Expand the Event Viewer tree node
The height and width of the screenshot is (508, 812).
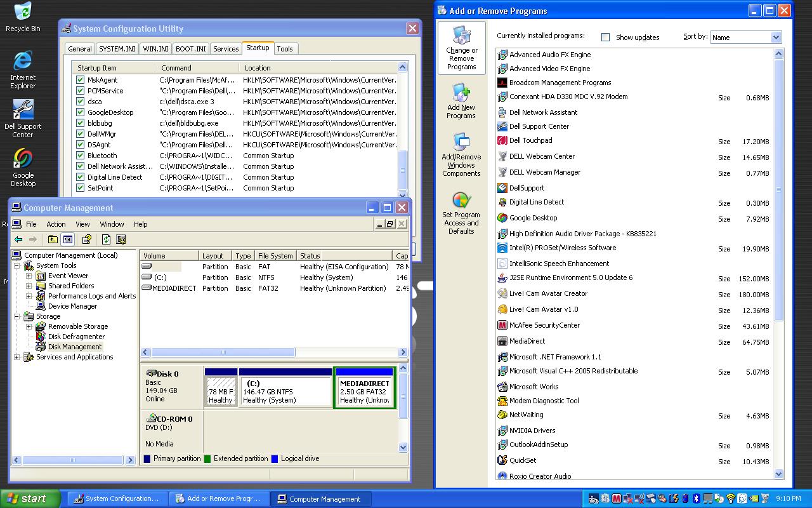tap(29, 276)
